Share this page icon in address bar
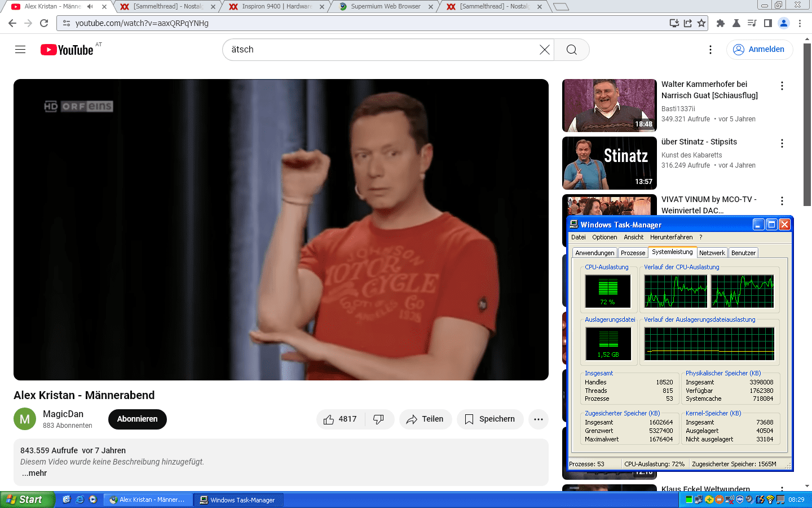 click(687, 23)
